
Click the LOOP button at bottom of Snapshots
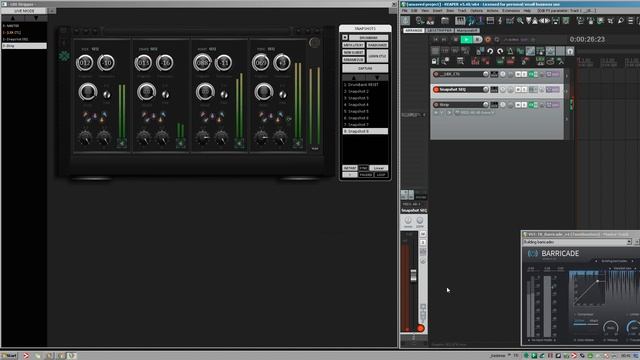pos(381,175)
